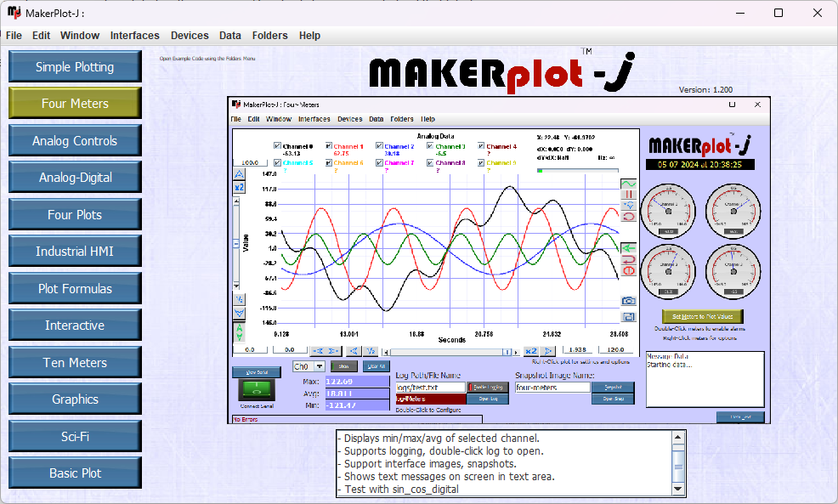838x504 pixels.
Task: Click the yellow date and time display
Action: coord(700,165)
